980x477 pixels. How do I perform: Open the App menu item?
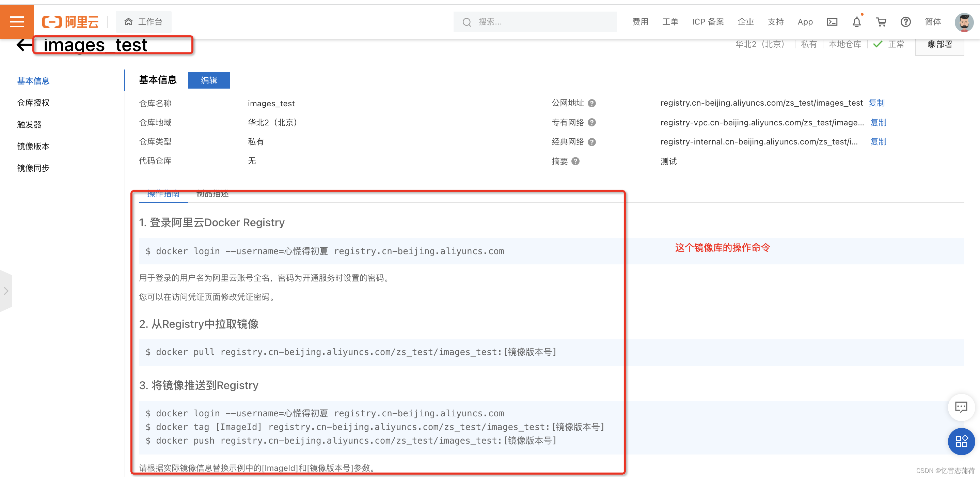(x=805, y=22)
